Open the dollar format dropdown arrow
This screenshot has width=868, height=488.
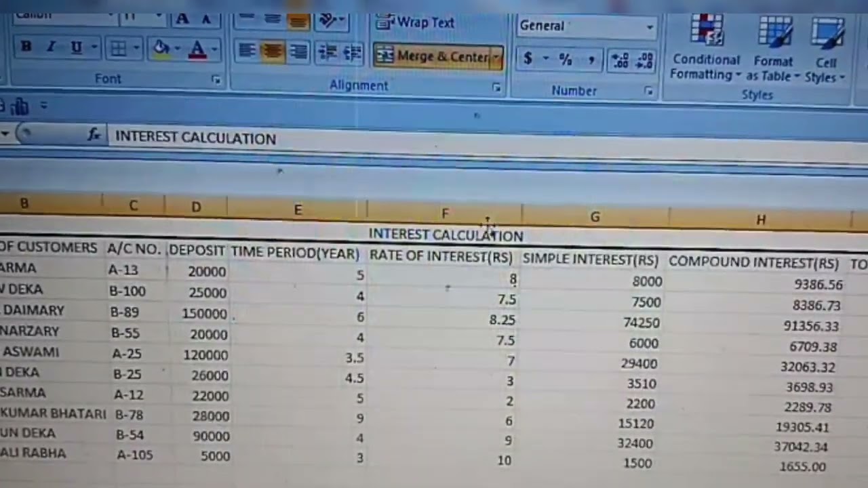(x=545, y=60)
